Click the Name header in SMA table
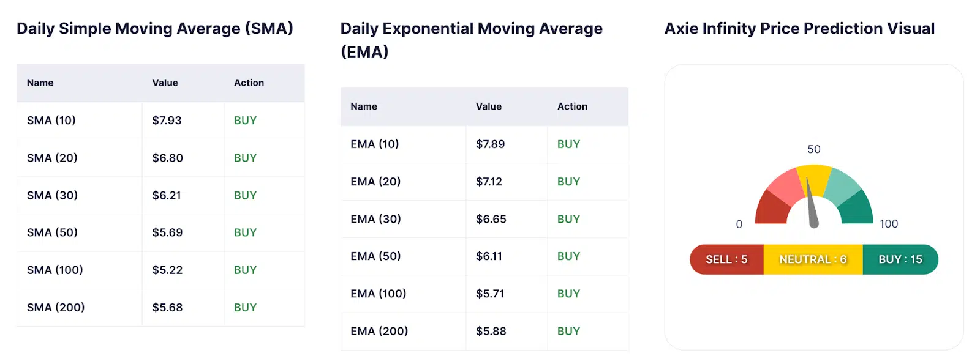 (40, 83)
